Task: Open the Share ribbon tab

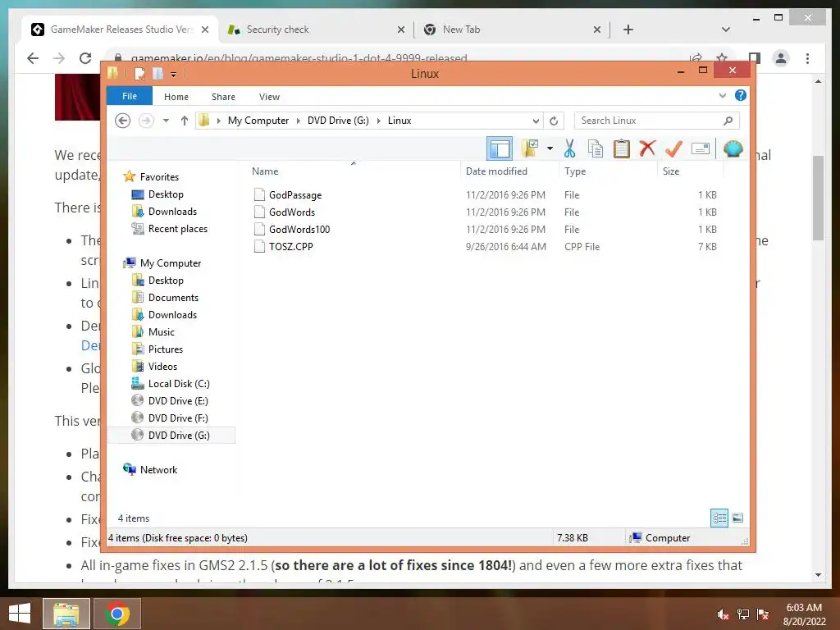Action: tap(223, 97)
